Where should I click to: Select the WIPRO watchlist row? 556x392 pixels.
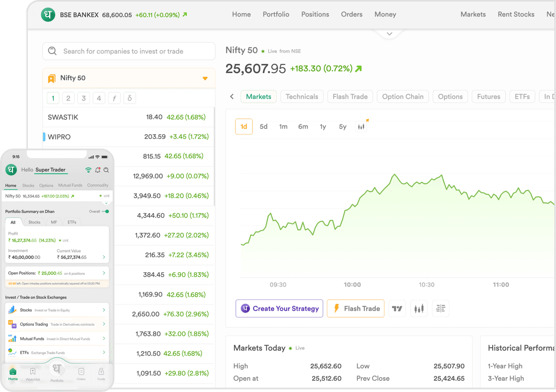pyautogui.click(x=128, y=137)
